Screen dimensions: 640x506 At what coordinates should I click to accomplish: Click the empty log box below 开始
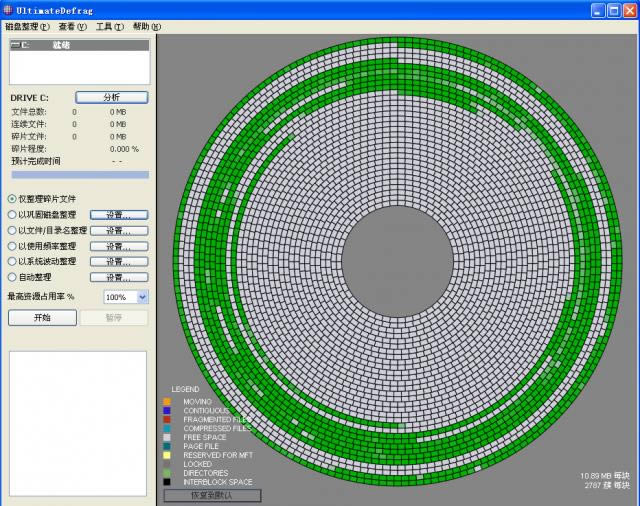pos(78,424)
